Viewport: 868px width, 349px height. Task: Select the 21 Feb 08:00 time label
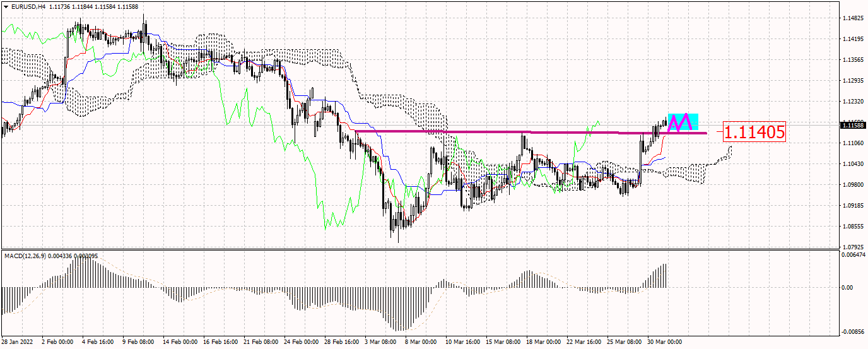261,342
